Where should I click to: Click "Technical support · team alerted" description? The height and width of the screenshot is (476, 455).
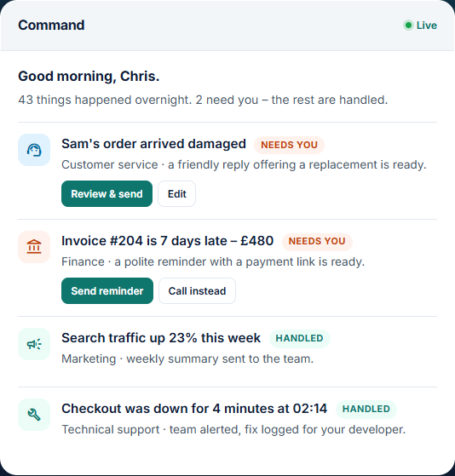pyautogui.click(x=233, y=430)
